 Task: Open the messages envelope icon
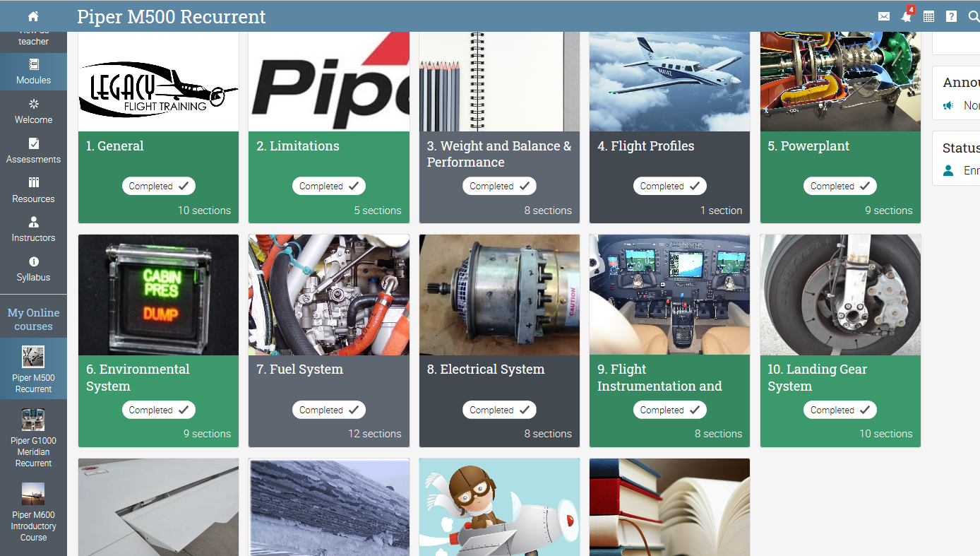(x=884, y=16)
